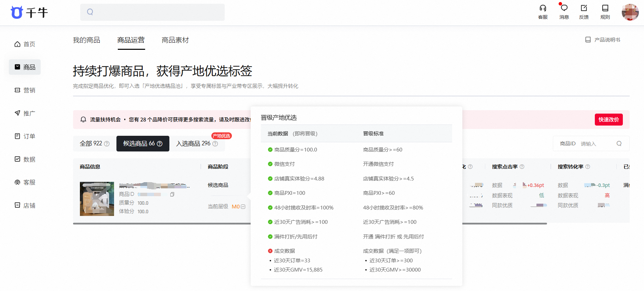Open the product thumbnail image
The width and height of the screenshot is (644, 291).
(97, 199)
